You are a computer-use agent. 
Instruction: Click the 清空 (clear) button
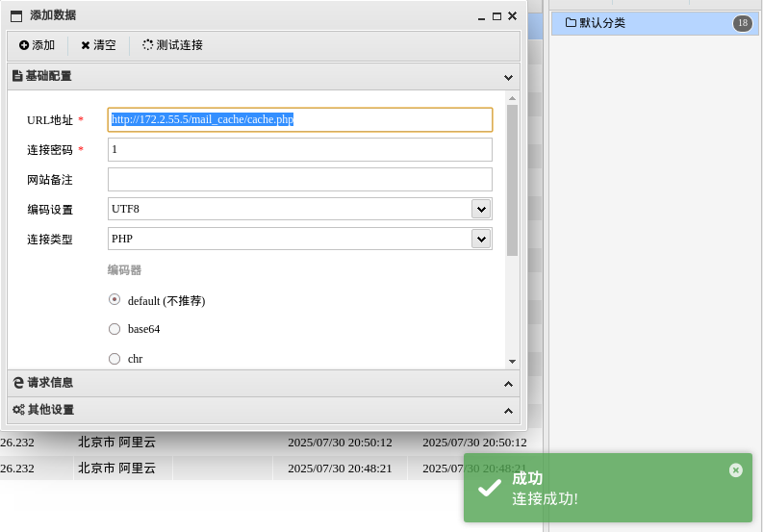click(x=99, y=45)
